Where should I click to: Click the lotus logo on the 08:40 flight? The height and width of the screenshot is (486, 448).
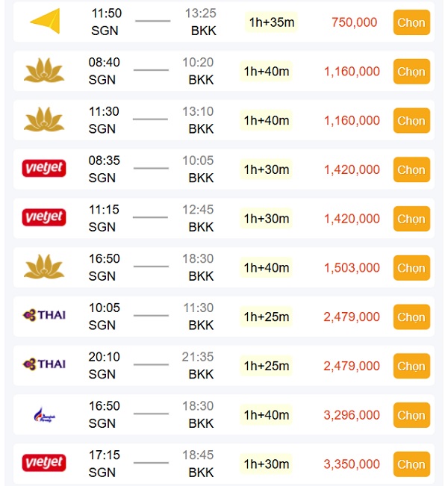coord(45,71)
